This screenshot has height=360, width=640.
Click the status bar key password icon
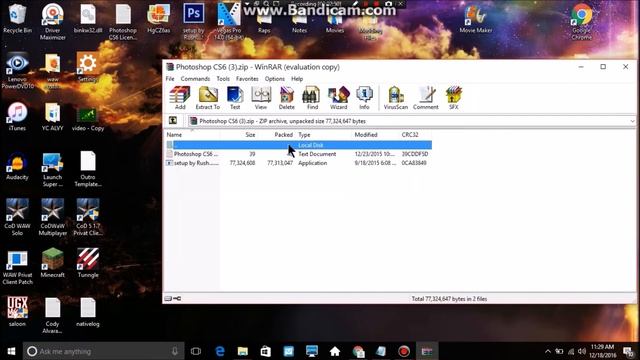[x=177, y=299]
